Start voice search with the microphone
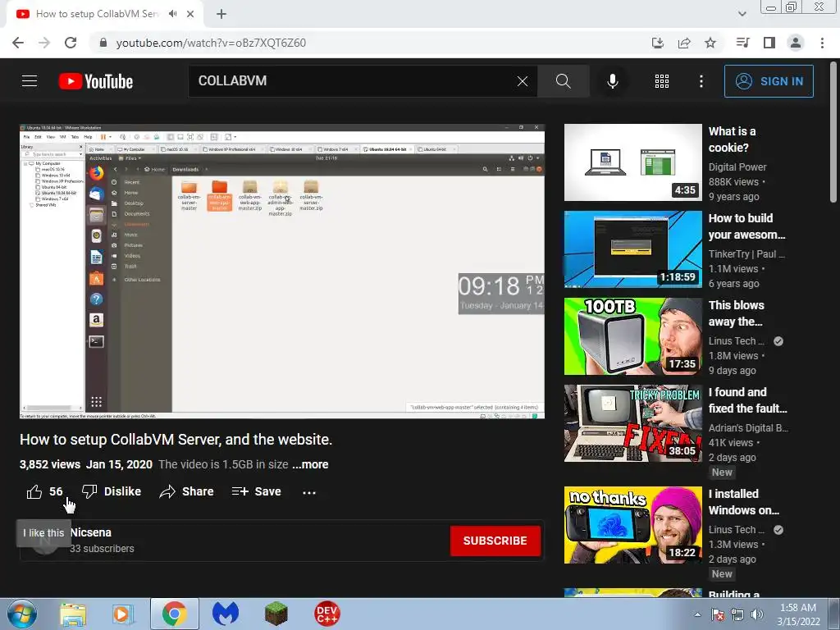The image size is (840, 630). (612, 81)
